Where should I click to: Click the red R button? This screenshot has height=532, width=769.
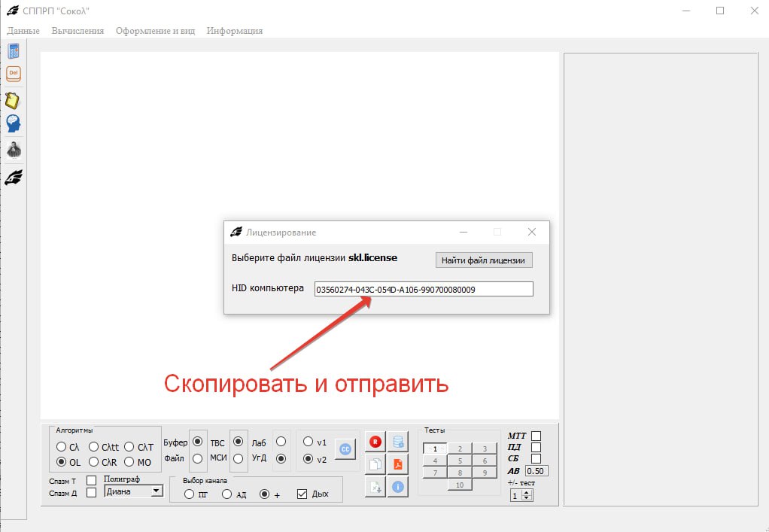click(x=374, y=440)
